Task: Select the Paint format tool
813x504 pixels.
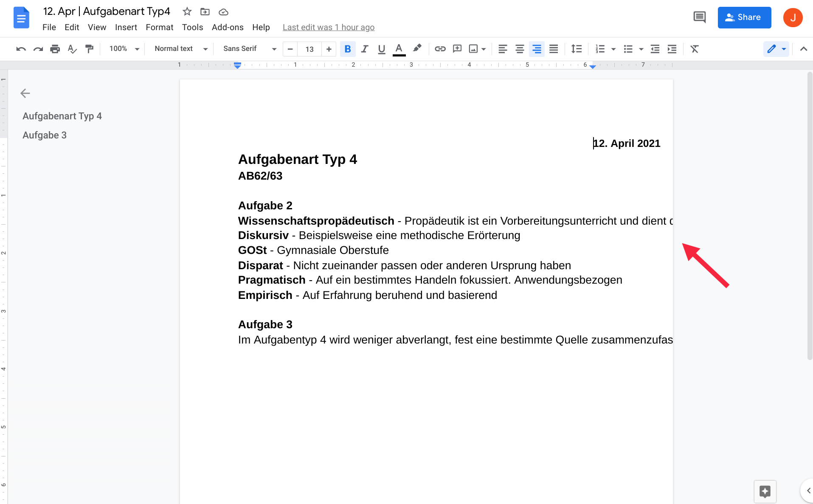Action: click(x=89, y=49)
